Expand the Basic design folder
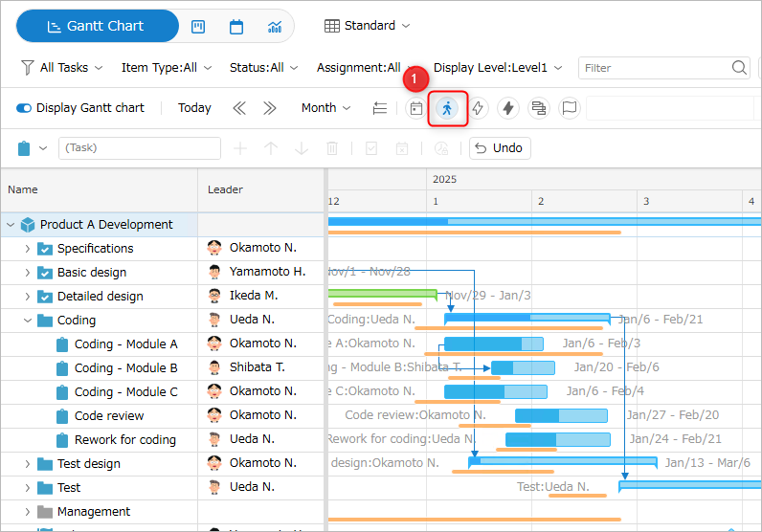The width and height of the screenshot is (762, 532). pyautogui.click(x=28, y=273)
